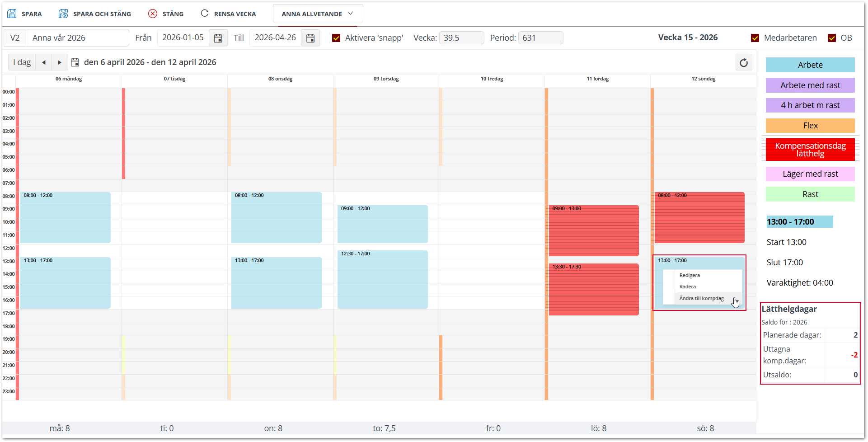The height and width of the screenshot is (442, 868).
Task: Click the reload schedule icon button
Action: [x=744, y=62]
